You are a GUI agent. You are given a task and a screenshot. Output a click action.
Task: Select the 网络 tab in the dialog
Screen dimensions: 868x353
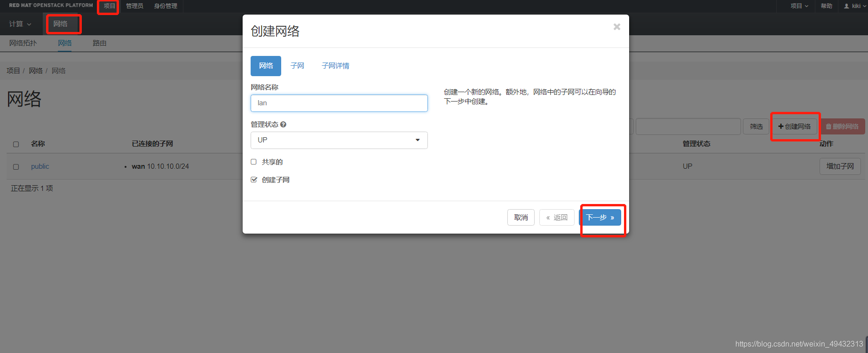[x=266, y=66]
